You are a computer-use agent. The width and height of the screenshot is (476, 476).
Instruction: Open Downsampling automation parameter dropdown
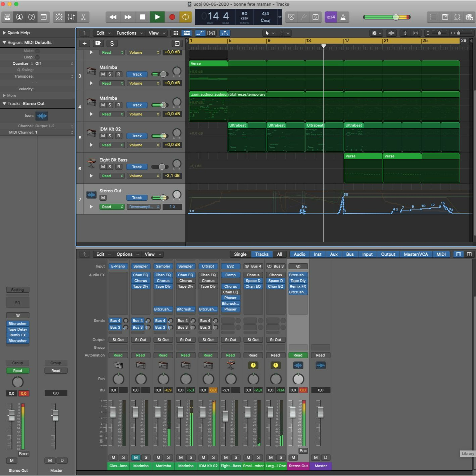[x=144, y=207]
